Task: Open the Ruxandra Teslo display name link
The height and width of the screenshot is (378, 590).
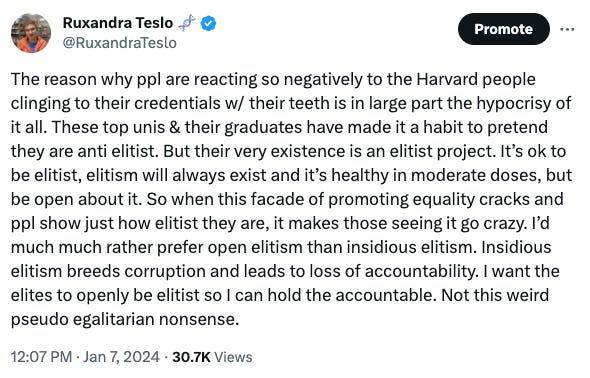Action: [117, 23]
